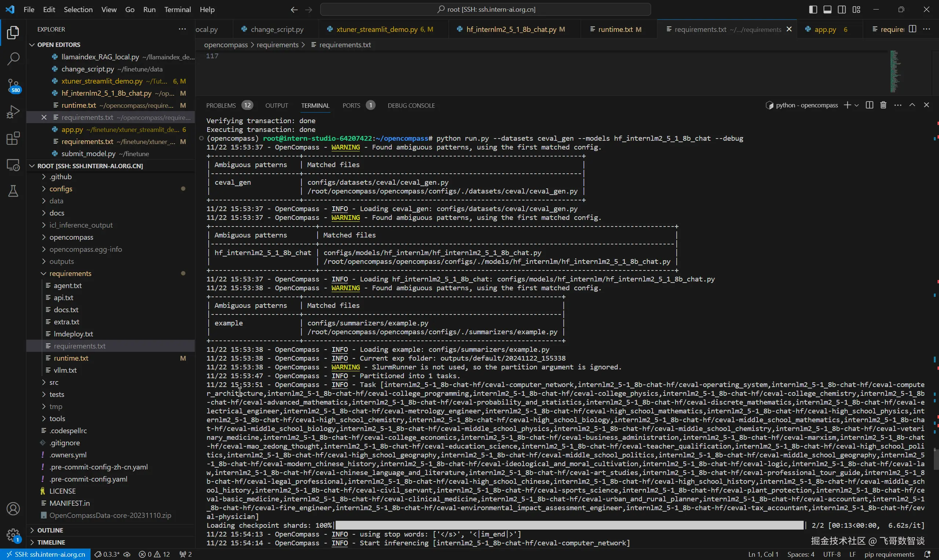Split the terminal panel

click(869, 105)
